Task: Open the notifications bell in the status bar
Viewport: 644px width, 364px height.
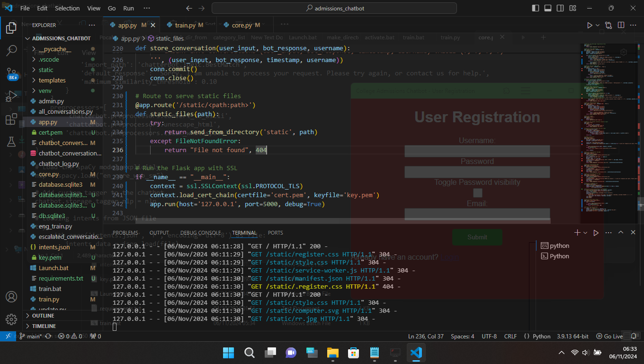Action: click(x=634, y=336)
